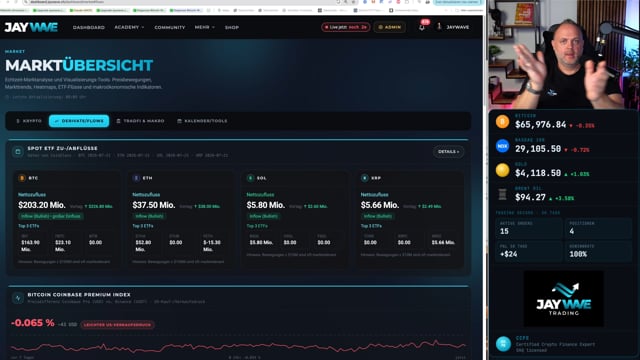Click the SOL coin icon in ETF card
This screenshot has height=360, width=640.
pyautogui.click(x=251, y=178)
